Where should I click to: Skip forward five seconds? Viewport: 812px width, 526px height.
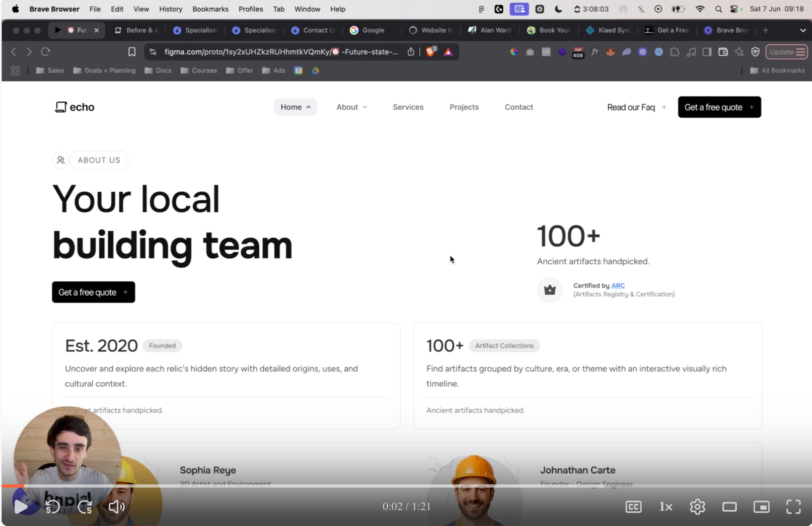[x=85, y=507]
